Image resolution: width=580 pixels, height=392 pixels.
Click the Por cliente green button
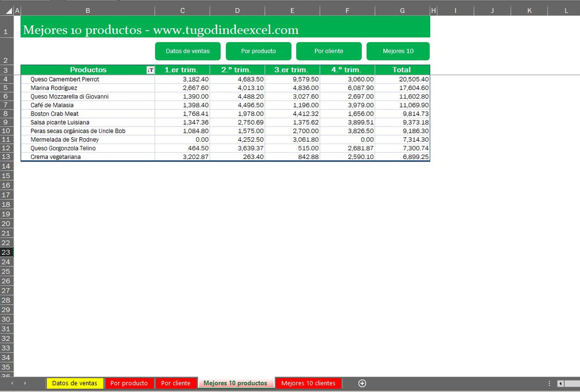point(329,51)
